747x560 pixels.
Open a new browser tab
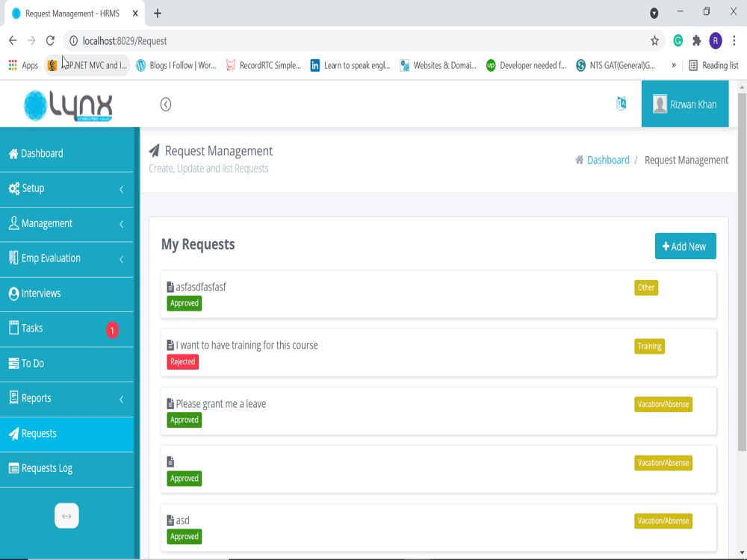tap(157, 13)
